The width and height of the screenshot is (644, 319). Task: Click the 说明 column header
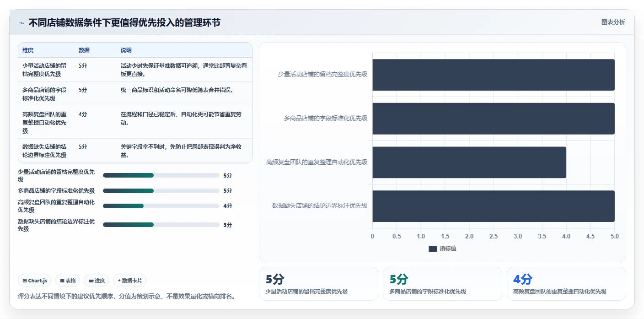pyautogui.click(x=126, y=50)
